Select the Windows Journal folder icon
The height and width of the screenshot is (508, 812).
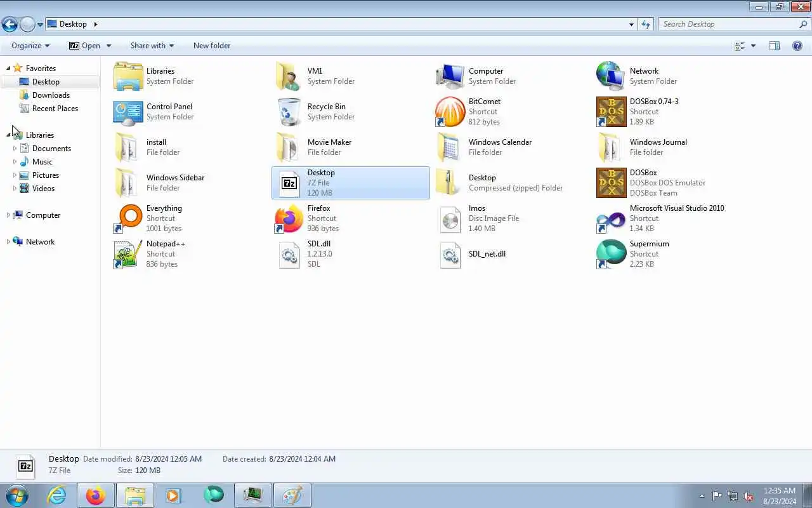[x=611, y=147]
